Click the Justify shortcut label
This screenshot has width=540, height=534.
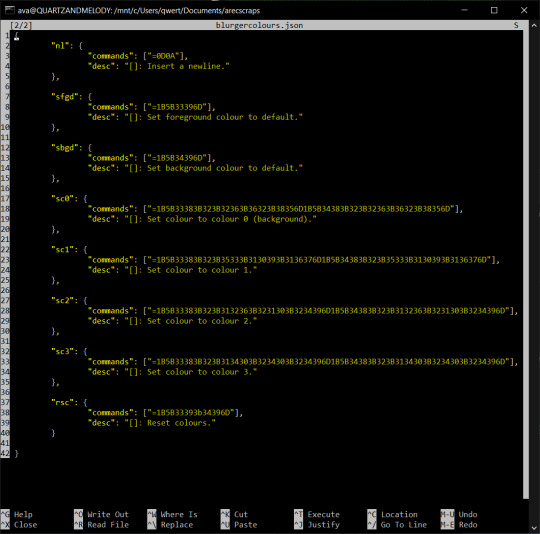pos(323,525)
